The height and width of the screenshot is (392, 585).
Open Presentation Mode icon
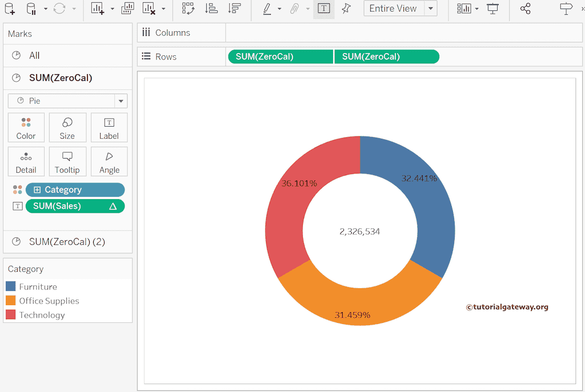(x=492, y=9)
